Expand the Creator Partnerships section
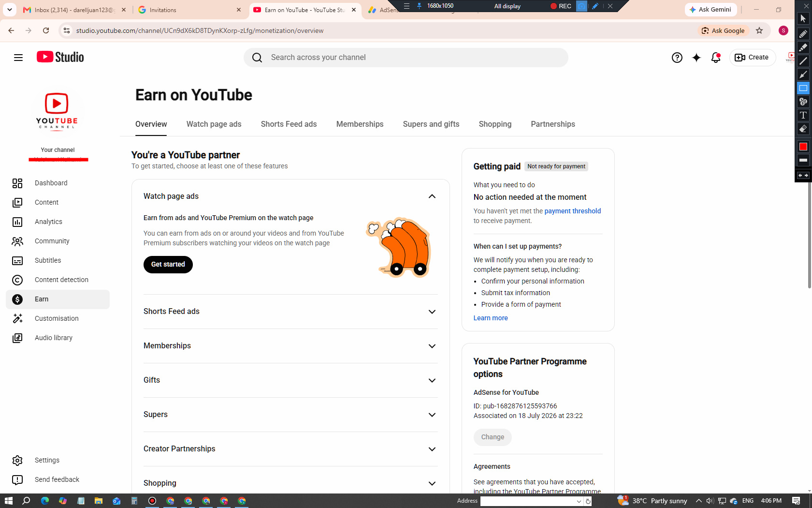This screenshot has height=508, width=812. pos(432,449)
